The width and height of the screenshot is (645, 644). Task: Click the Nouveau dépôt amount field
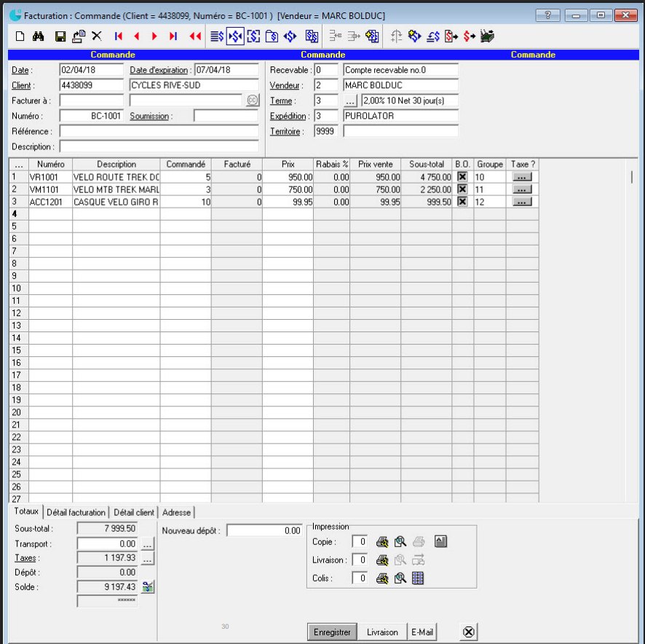click(264, 530)
